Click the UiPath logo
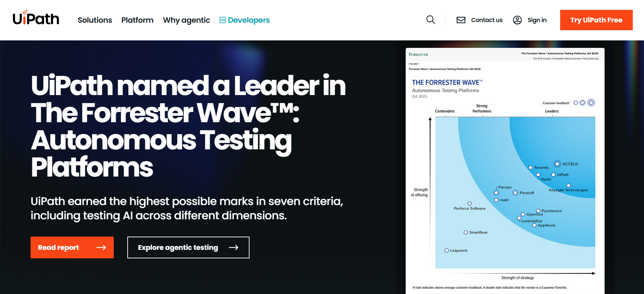The height and width of the screenshot is (294, 644). [x=36, y=18]
